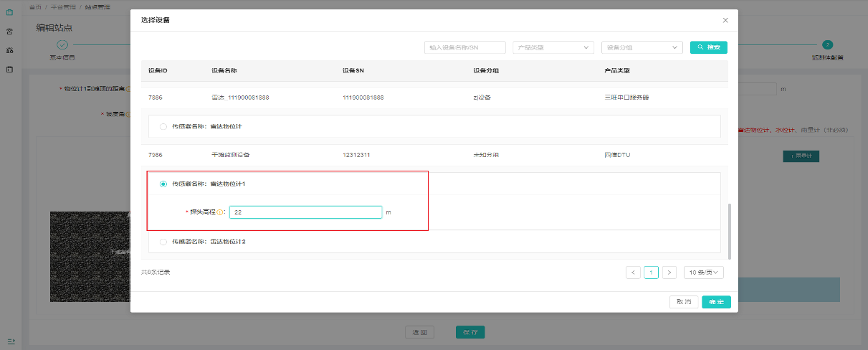Click the third icon in left sidebar
The image size is (868, 350).
[x=9, y=50]
